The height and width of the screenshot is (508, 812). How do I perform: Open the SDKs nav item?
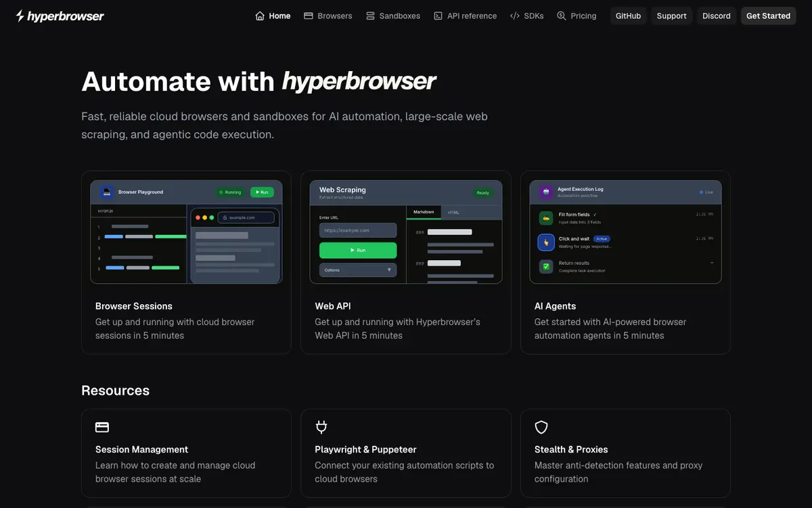coord(526,16)
